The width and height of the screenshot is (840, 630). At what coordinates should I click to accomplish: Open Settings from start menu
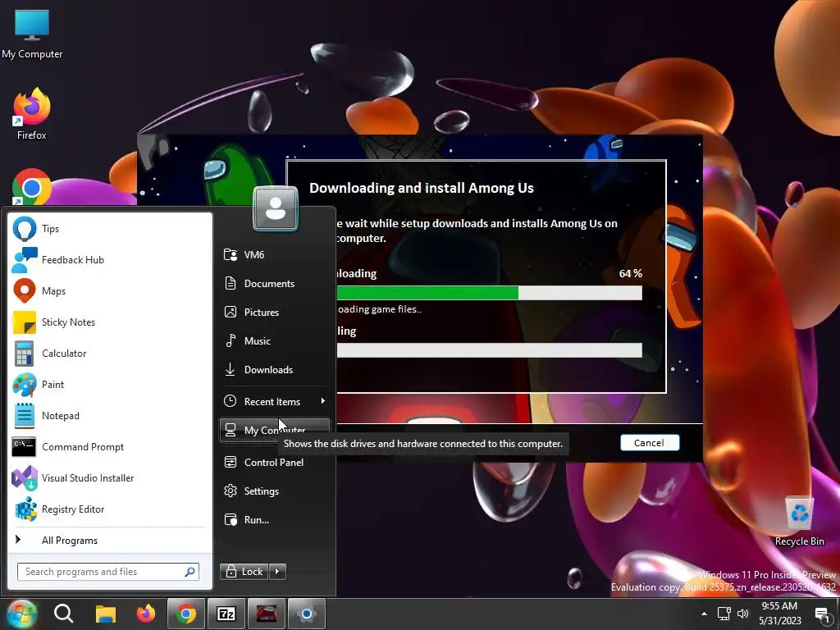(275, 491)
